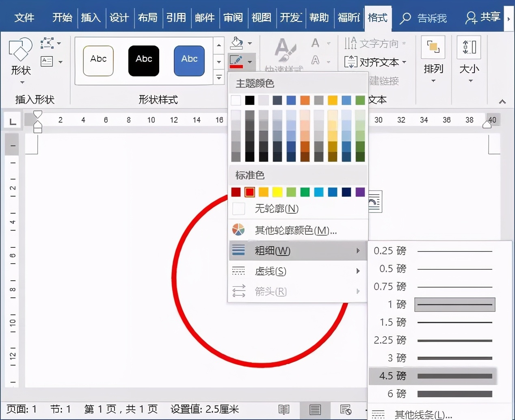The height and width of the screenshot is (420, 515).
Task: Switch to the Layout tab
Action: point(147,17)
